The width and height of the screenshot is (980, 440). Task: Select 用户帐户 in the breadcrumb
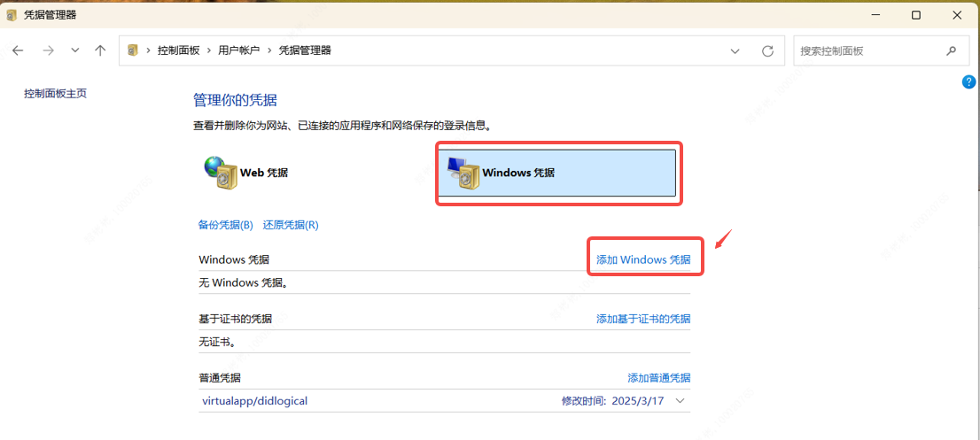(238, 50)
